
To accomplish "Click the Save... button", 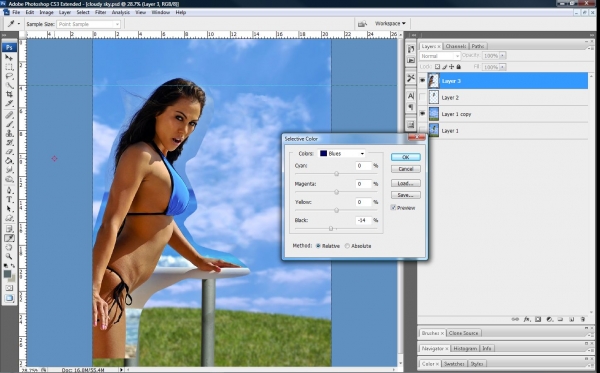I will coord(406,195).
